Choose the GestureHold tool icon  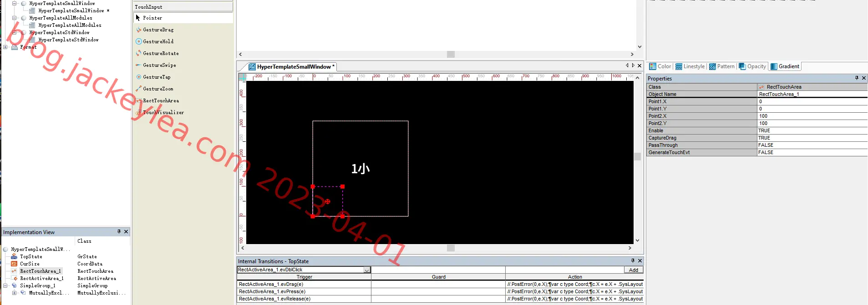point(138,41)
